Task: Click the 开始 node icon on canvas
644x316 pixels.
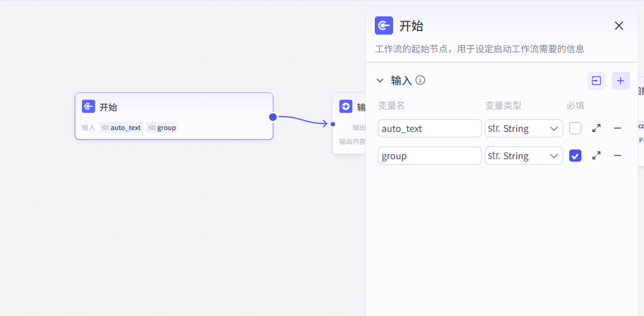Action: click(x=89, y=107)
